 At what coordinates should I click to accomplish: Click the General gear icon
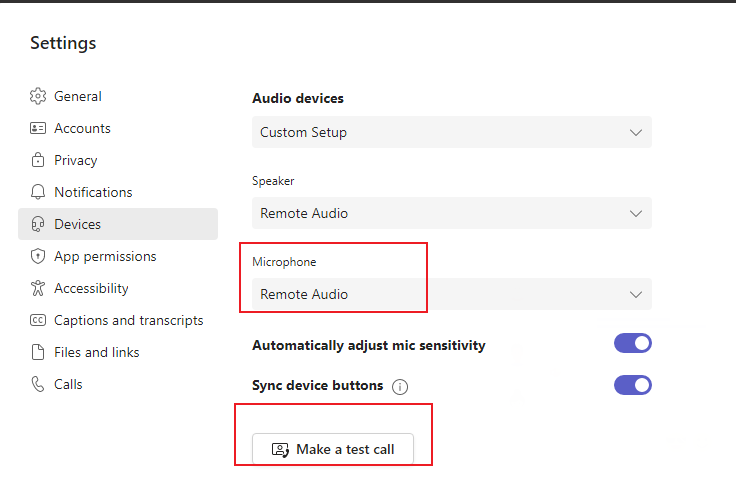[38, 96]
